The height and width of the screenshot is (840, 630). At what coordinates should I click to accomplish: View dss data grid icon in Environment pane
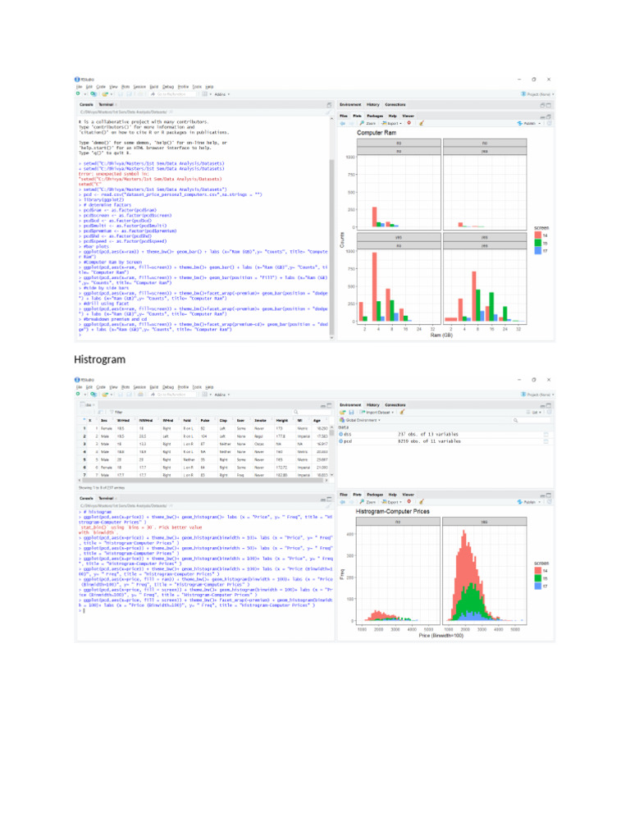tap(546, 435)
